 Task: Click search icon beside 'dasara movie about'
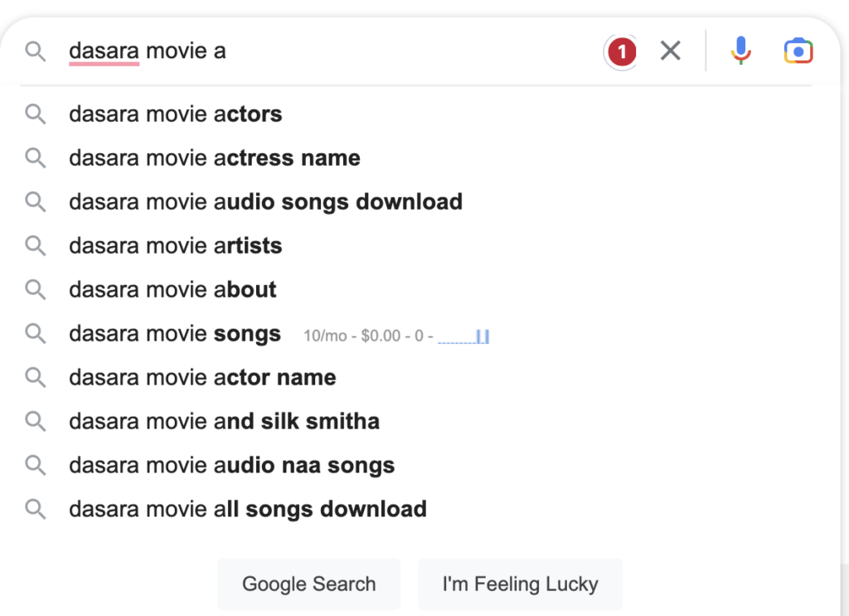[35, 289]
